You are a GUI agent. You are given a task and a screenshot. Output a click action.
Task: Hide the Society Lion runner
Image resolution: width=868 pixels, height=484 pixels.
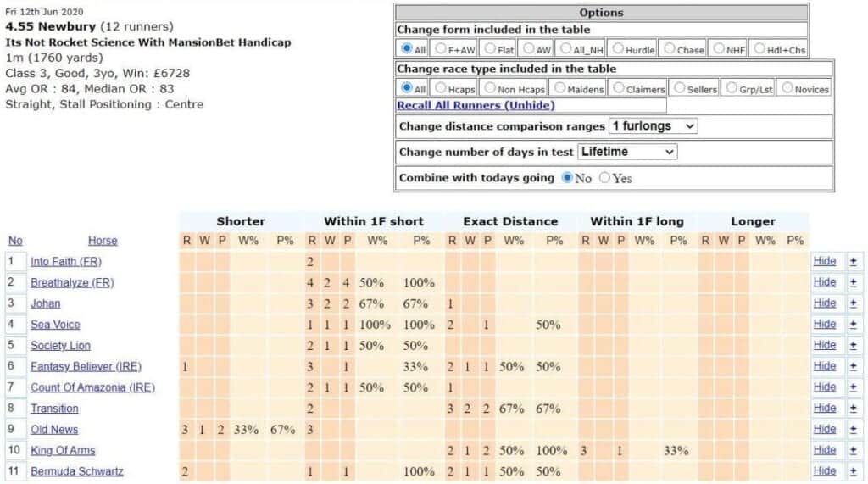[824, 345]
